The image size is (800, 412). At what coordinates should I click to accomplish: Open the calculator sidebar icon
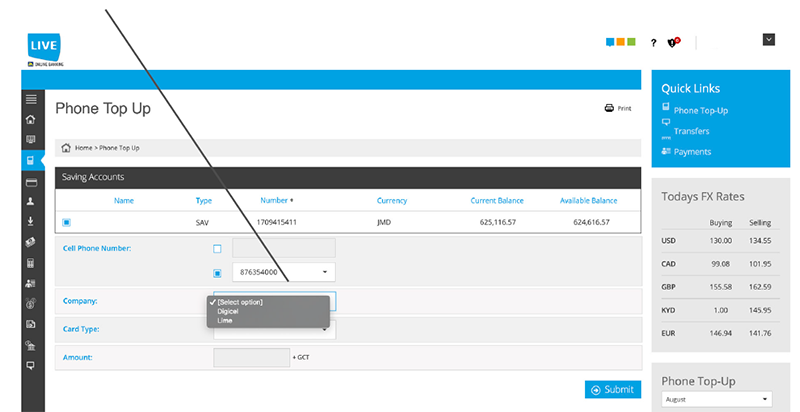point(31,263)
